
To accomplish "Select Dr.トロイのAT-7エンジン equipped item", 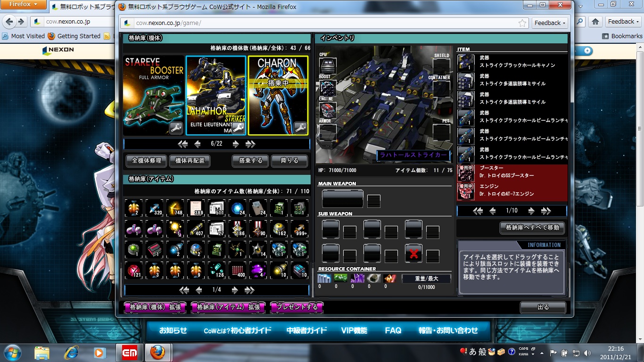I will point(512,192).
